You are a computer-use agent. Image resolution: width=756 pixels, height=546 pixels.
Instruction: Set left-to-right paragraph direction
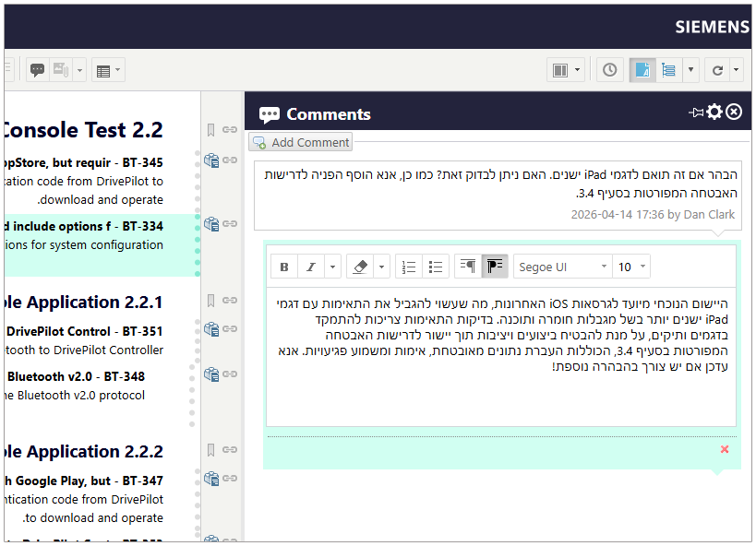(x=468, y=267)
